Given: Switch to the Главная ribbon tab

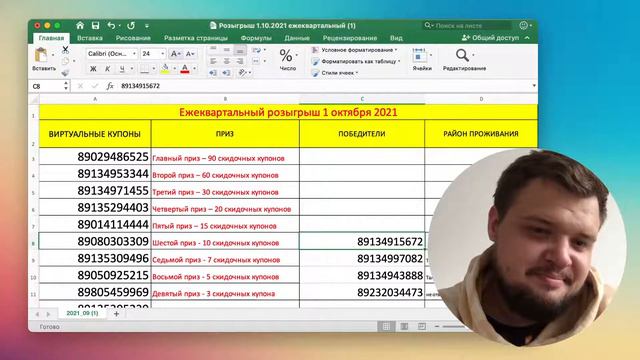Looking at the screenshot, I should pyautogui.click(x=51, y=38).
